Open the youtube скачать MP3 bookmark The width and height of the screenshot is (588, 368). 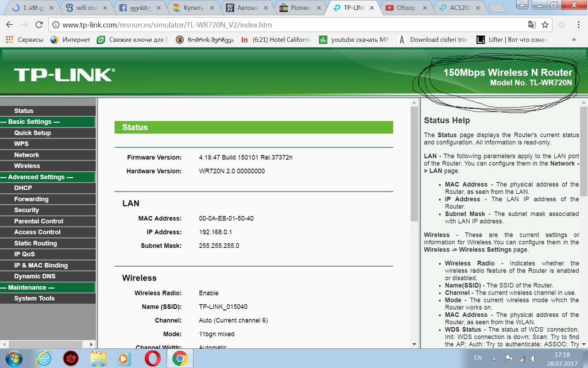(x=355, y=40)
